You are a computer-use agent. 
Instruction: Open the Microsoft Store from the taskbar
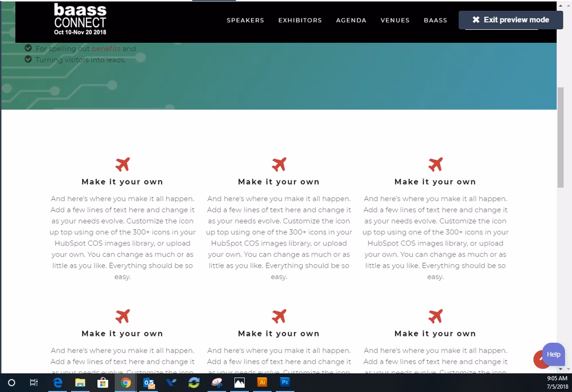point(103,383)
